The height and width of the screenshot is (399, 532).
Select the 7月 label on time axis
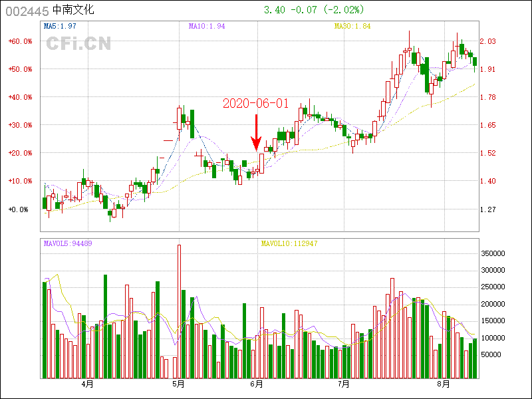343,384
